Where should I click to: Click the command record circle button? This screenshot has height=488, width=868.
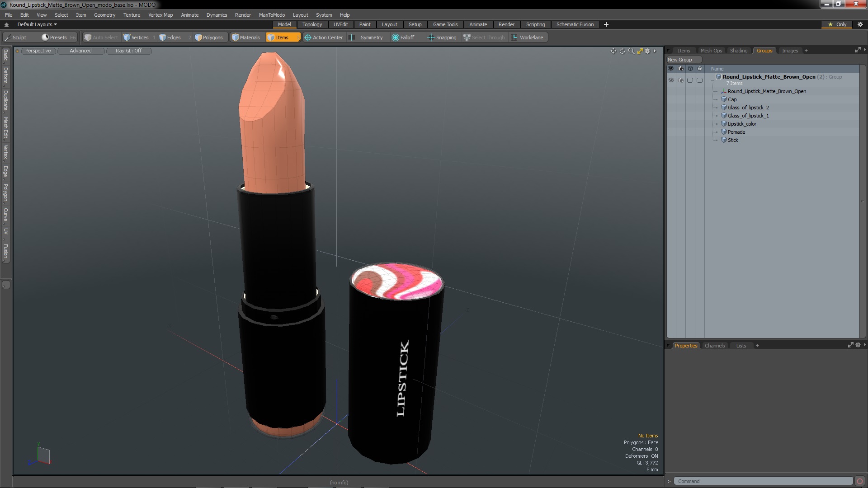tap(860, 481)
